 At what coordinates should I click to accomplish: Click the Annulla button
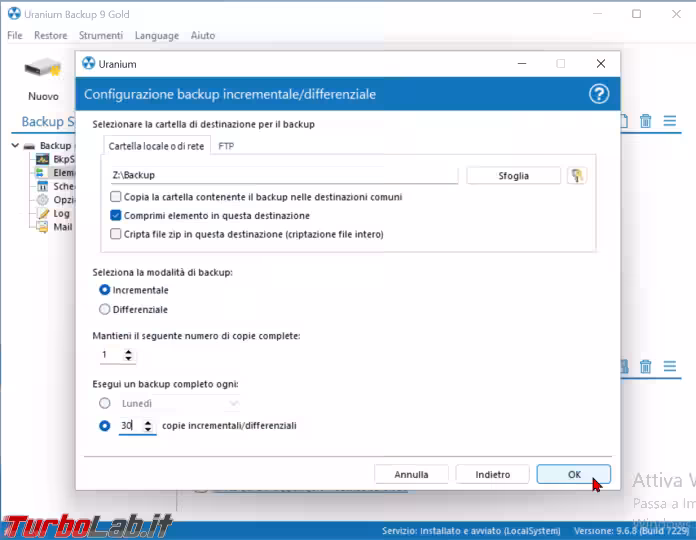(x=411, y=474)
